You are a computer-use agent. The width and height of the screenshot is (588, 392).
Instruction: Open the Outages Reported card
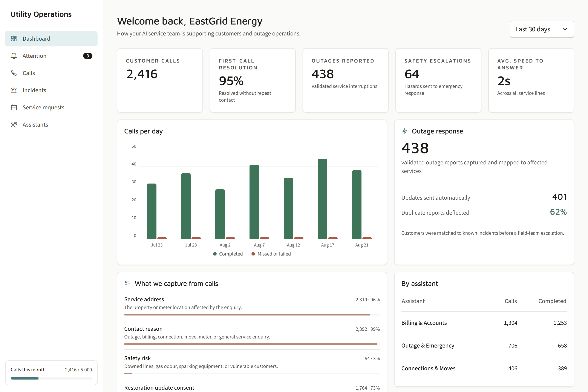click(346, 80)
